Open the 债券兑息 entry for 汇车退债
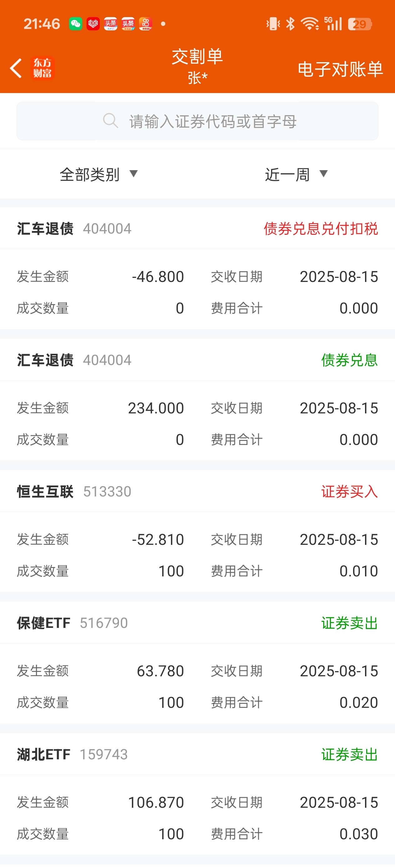The height and width of the screenshot is (868, 395). point(197,399)
